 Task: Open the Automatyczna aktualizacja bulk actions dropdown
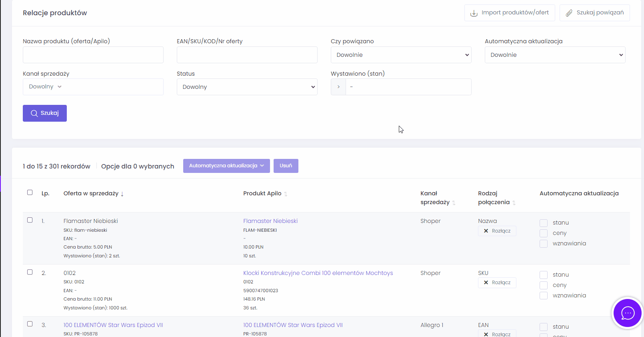tap(226, 166)
